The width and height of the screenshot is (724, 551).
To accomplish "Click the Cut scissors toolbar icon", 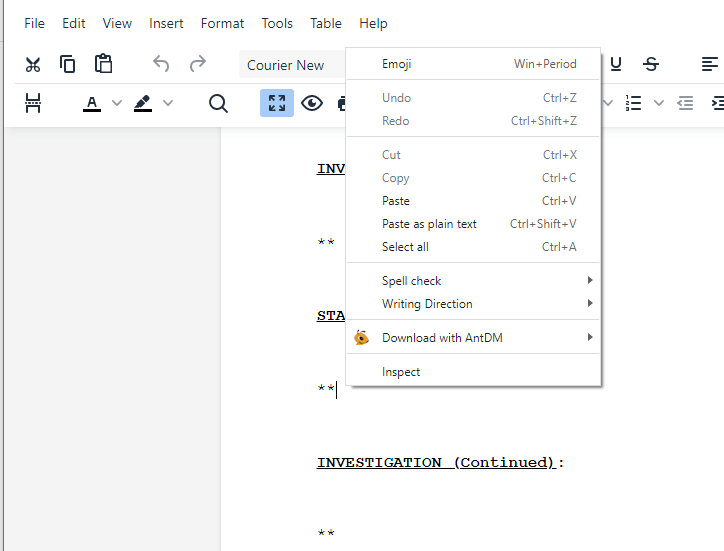I will 33,64.
